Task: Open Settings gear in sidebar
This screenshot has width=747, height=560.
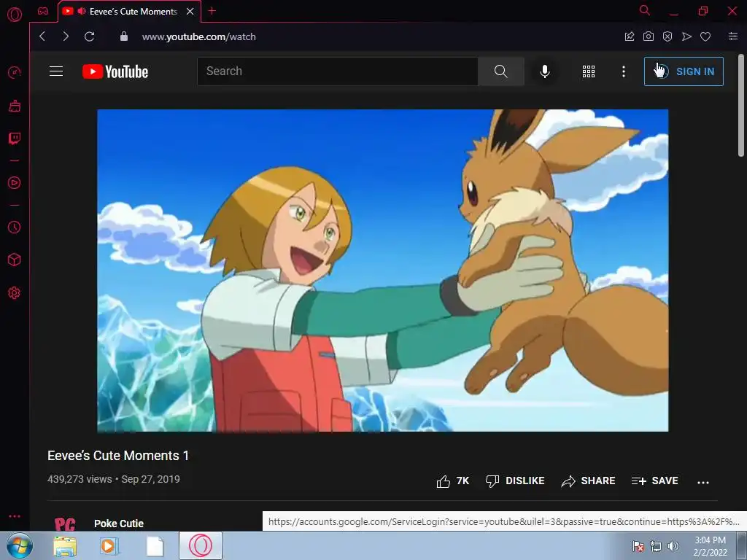Action: click(15, 293)
